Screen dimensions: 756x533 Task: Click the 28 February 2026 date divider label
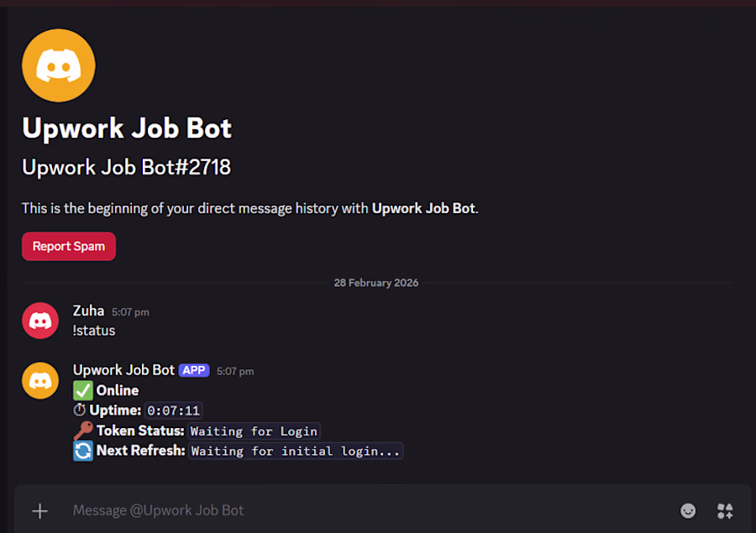pos(376,283)
